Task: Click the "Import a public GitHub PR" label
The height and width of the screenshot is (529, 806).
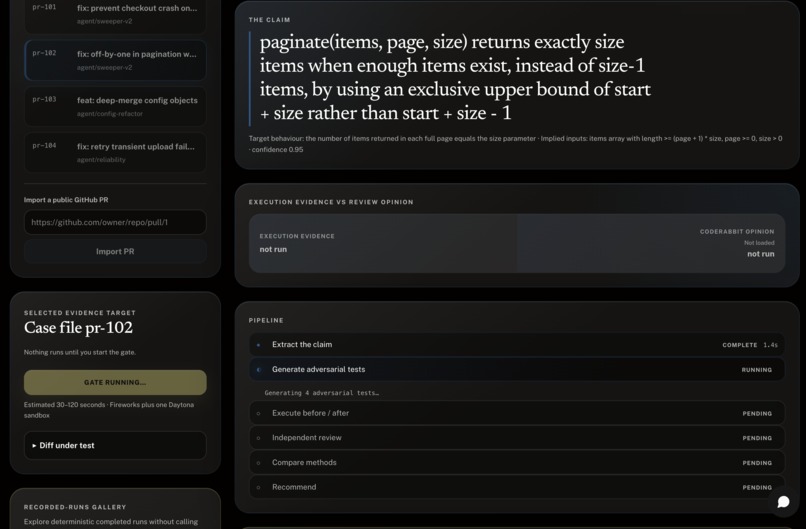Action: (66, 199)
